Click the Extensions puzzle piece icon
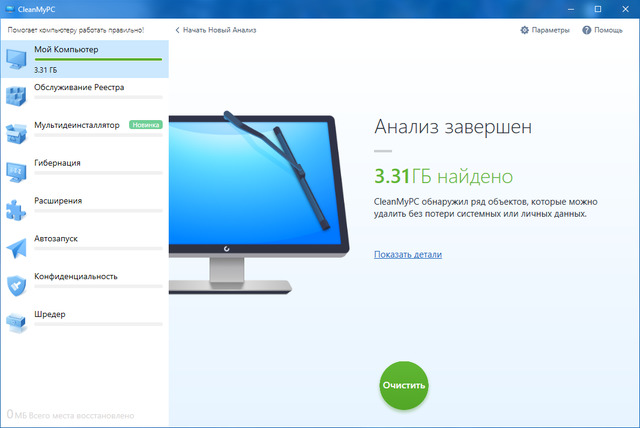 click(16, 210)
